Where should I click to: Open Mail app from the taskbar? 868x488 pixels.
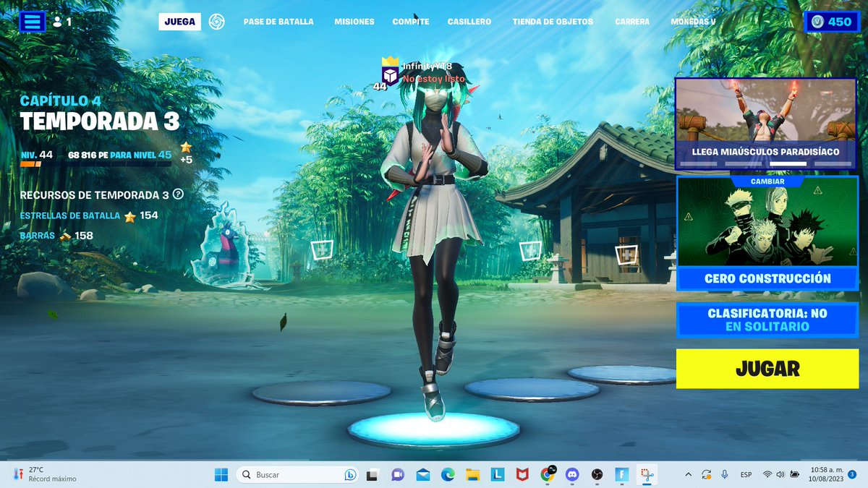[422, 475]
